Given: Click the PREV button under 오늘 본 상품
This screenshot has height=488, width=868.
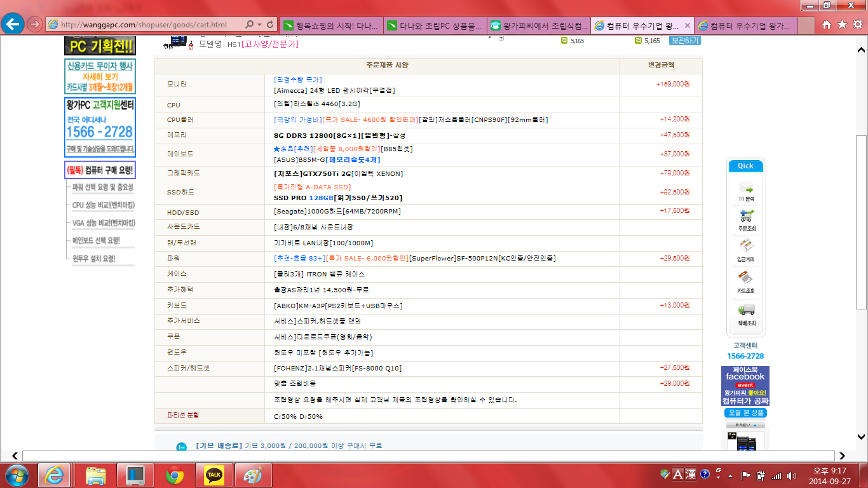Looking at the screenshot, I should point(746,425).
